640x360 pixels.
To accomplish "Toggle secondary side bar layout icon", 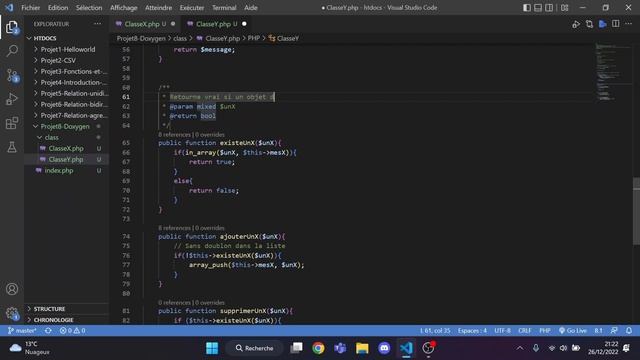I will tap(549, 8).
